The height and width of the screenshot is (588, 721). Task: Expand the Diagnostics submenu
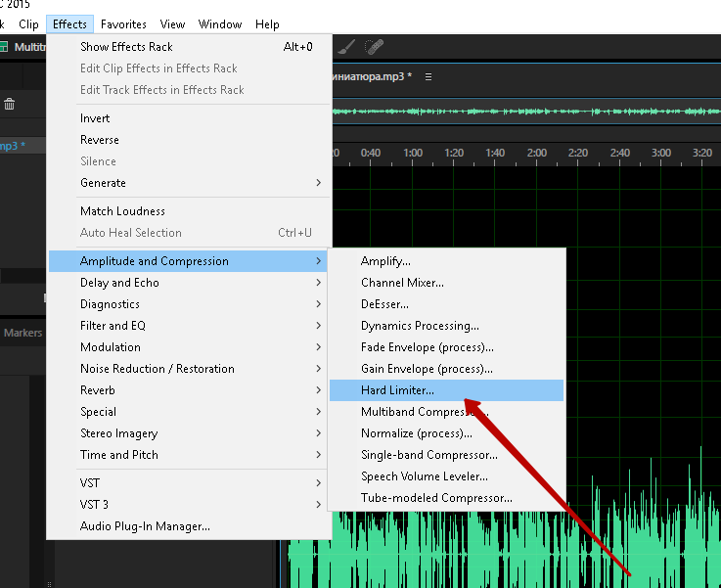pos(188,304)
